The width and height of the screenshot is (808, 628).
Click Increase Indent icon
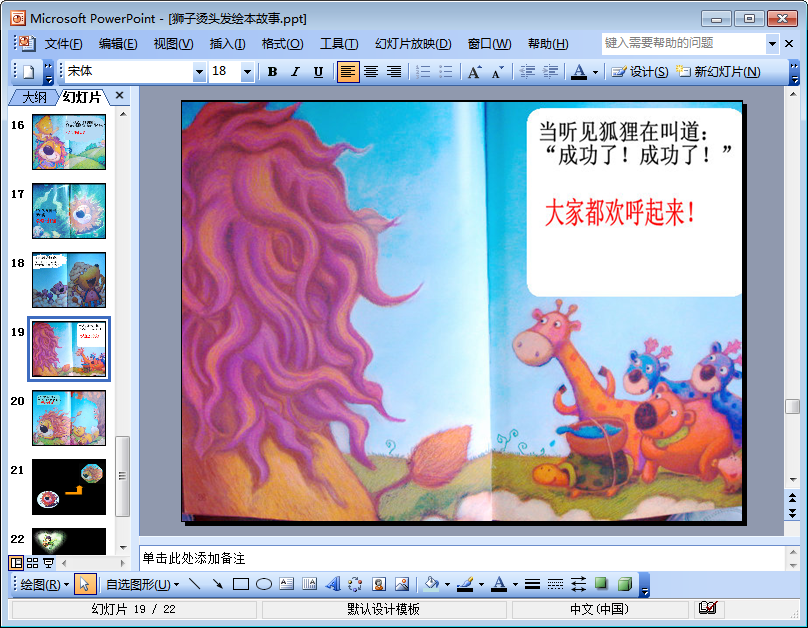point(550,72)
